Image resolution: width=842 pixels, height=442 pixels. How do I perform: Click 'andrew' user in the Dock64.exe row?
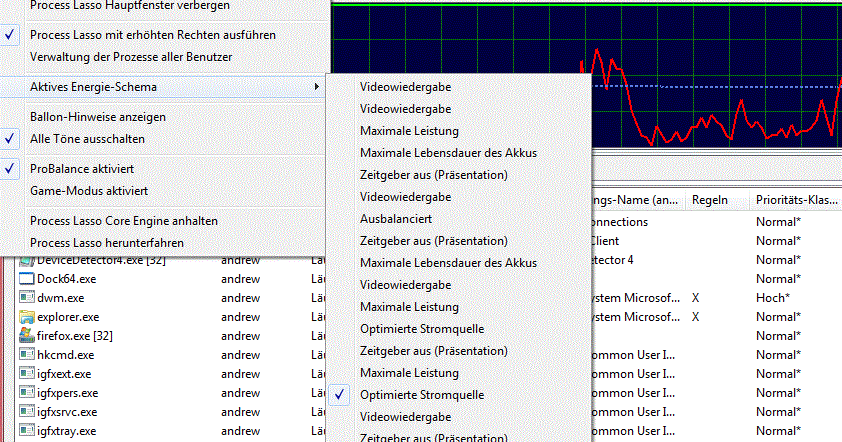coord(241,279)
